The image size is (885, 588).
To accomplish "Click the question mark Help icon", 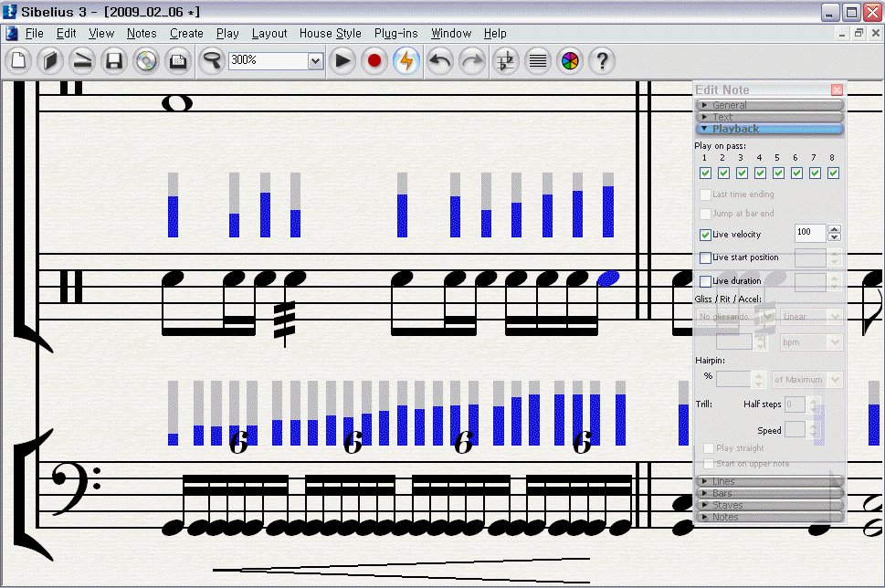I will pos(601,61).
